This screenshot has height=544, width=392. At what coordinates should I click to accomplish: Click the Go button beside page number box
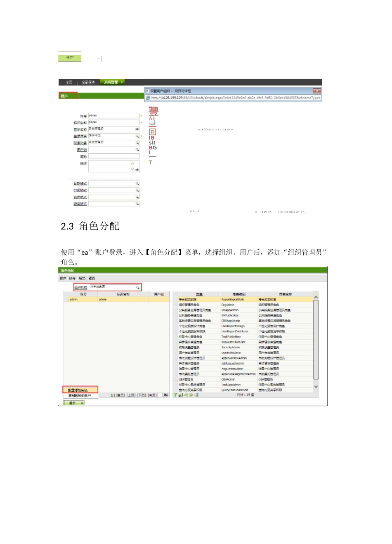point(166,395)
